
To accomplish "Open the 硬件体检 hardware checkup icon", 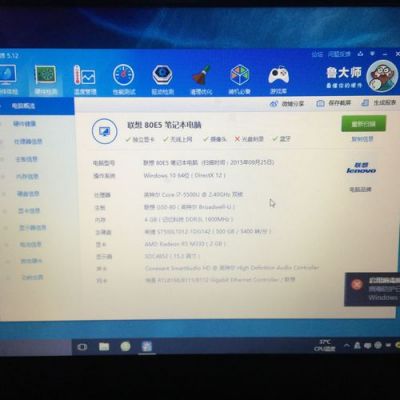I will (7, 74).
